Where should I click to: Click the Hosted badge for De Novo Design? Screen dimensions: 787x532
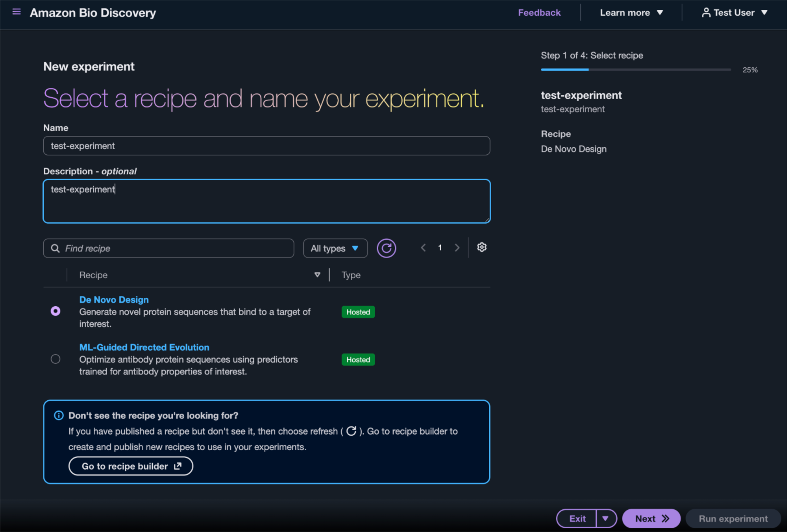click(x=358, y=312)
